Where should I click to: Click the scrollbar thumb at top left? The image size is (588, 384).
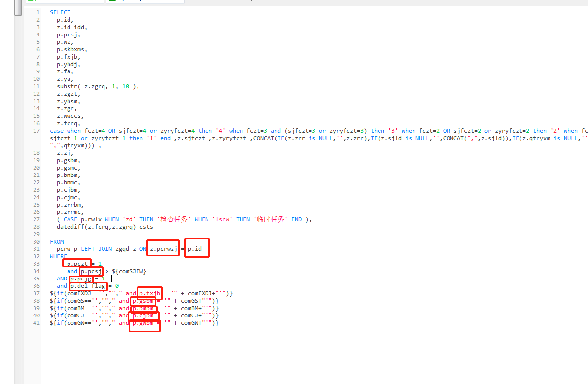click(18, 8)
